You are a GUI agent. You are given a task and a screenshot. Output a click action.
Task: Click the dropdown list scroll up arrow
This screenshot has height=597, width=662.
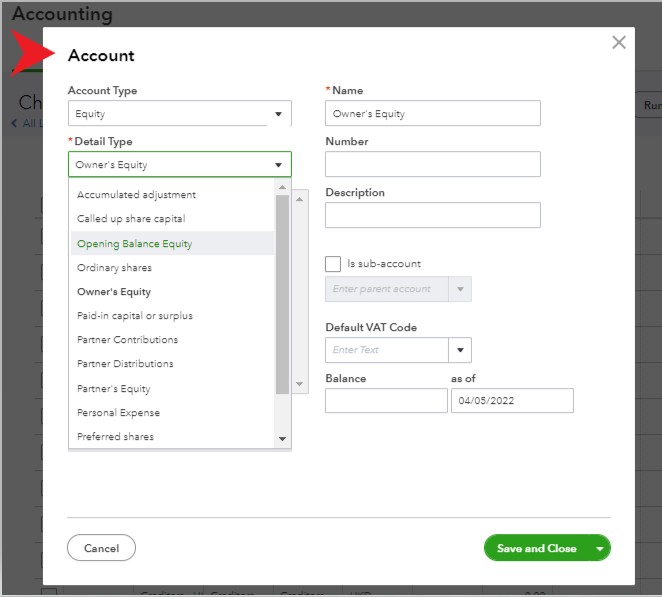click(x=282, y=187)
